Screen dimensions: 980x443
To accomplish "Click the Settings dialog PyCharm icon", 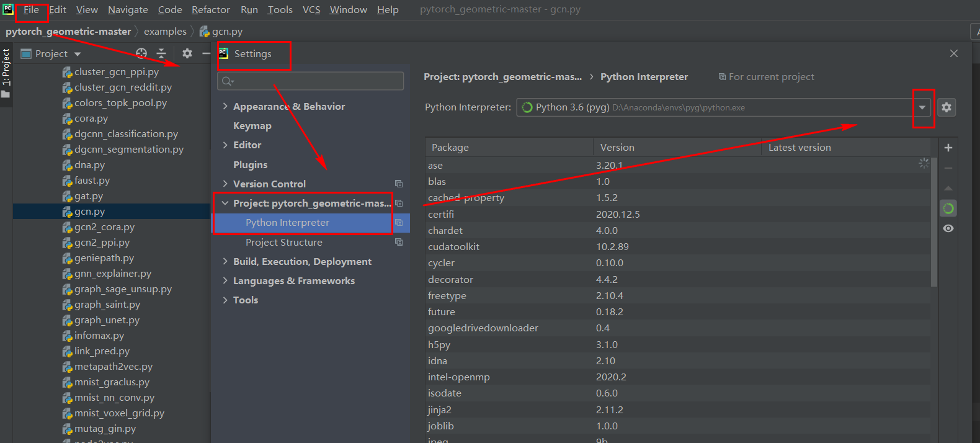I will (224, 53).
